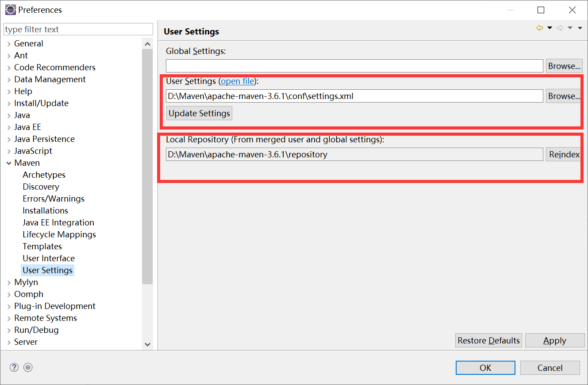Click the User Settings path field
588x385 pixels.
pos(354,96)
